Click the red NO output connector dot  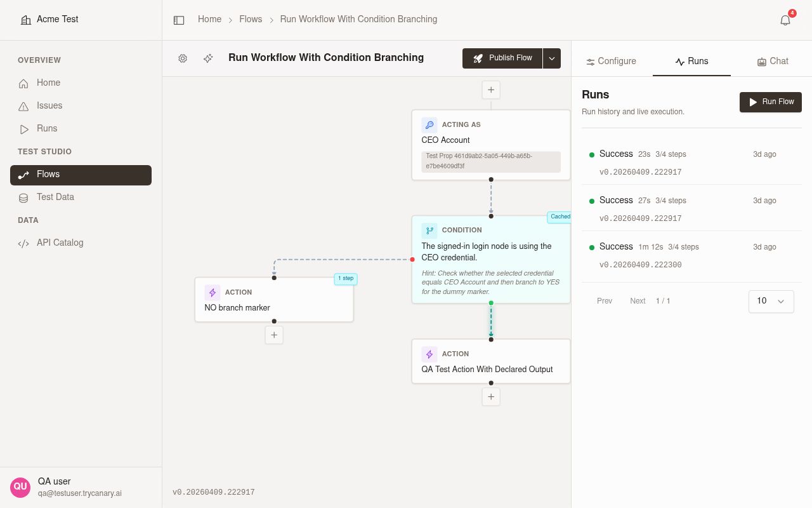pos(412,259)
